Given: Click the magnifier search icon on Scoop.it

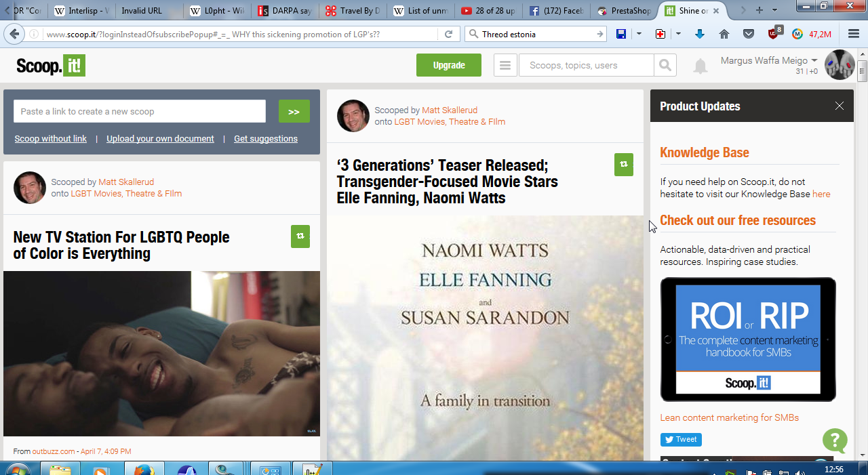Looking at the screenshot, I should pyautogui.click(x=665, y=66).
